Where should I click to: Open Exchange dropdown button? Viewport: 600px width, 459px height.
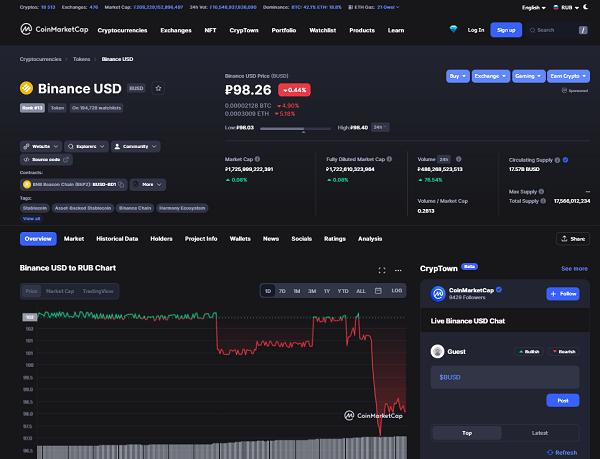[491, 76]
